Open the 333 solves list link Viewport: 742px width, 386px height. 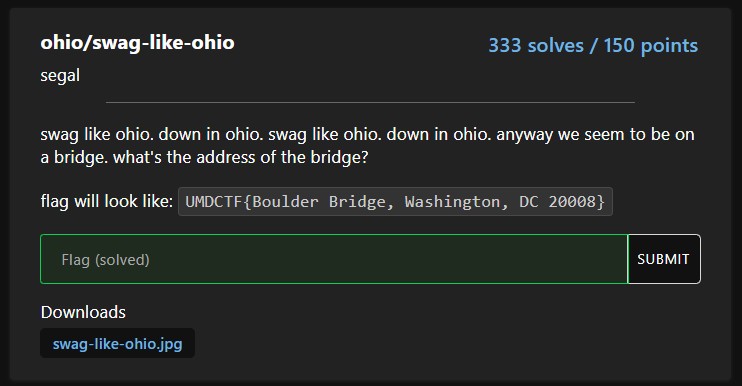(536, 45)
